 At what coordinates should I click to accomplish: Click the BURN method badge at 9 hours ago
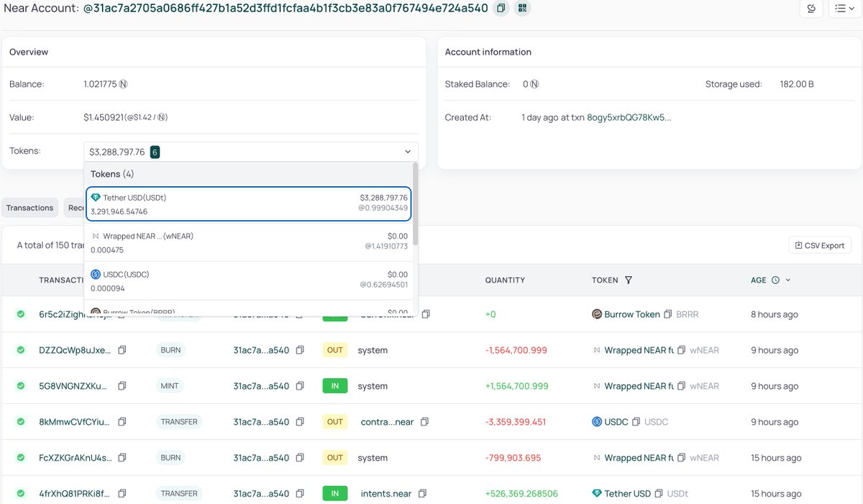tap(170, 350)
